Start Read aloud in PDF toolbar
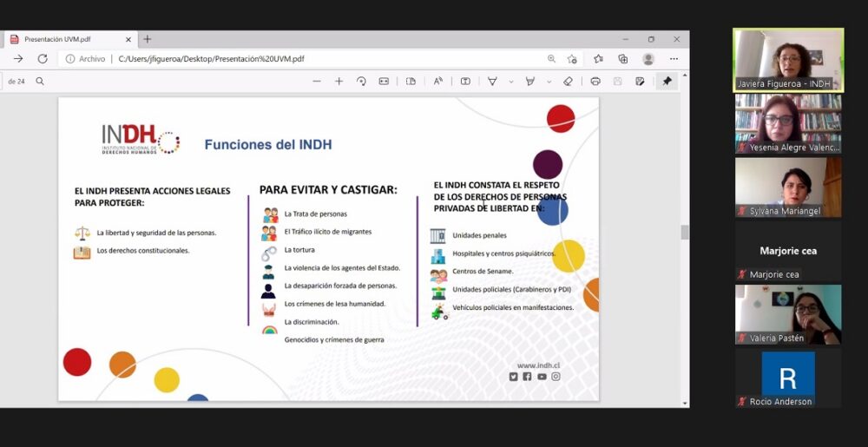The height and width of the screenshot is (447, 868). pyautogui.click(x=437, y=82)
